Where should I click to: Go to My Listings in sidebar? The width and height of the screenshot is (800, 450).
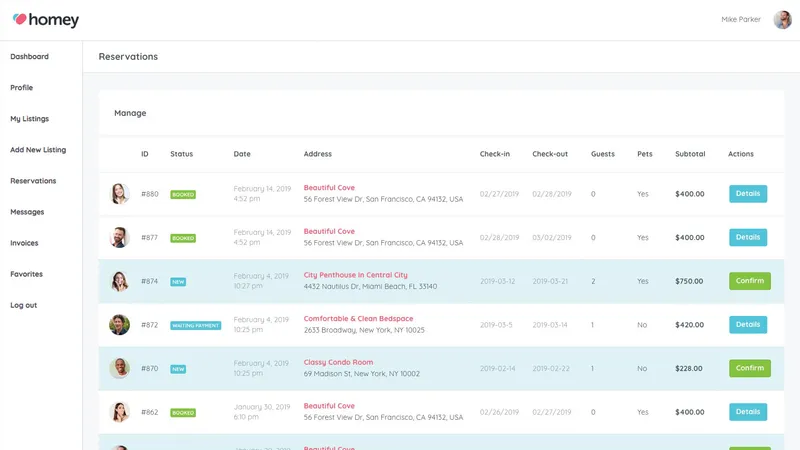(30, 119)
